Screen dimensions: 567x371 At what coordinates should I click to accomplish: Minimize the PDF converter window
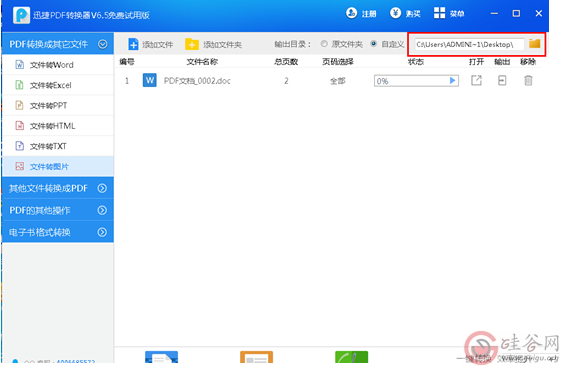[494, 14]
